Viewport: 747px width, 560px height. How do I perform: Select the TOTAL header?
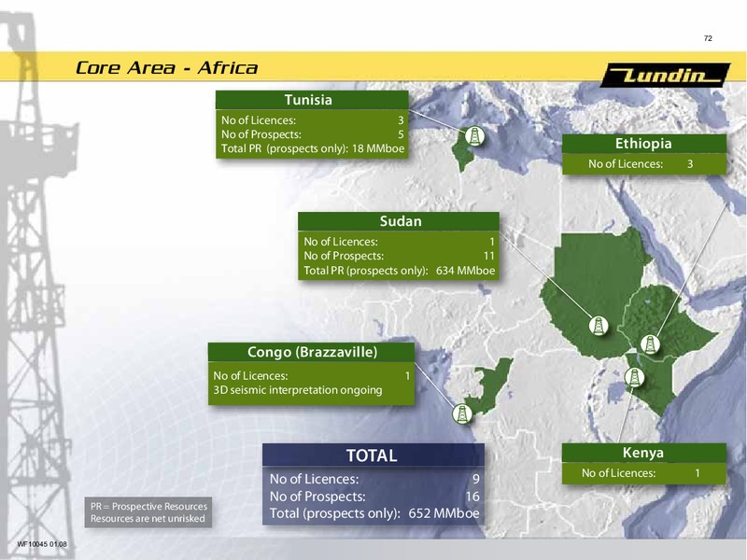coord(373,455)
